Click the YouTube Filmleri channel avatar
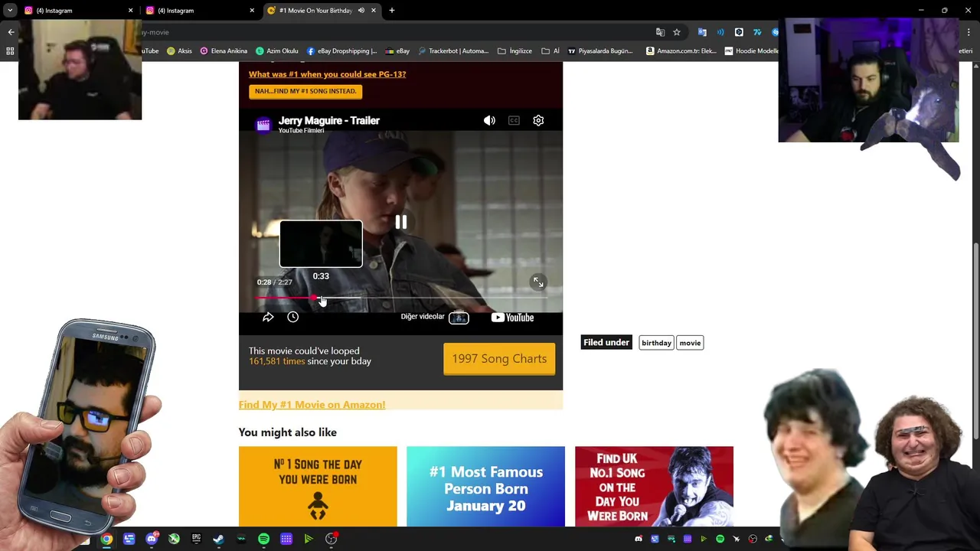The width and height of the screenshot is (980, 551). pos(263,125)
